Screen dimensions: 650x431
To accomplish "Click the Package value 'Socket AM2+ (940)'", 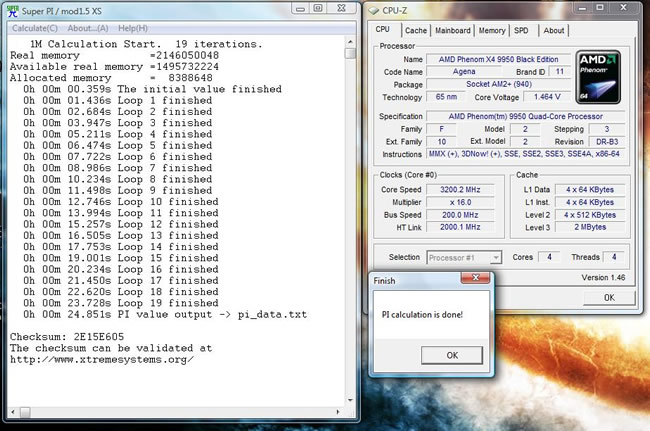I will 498,84.
